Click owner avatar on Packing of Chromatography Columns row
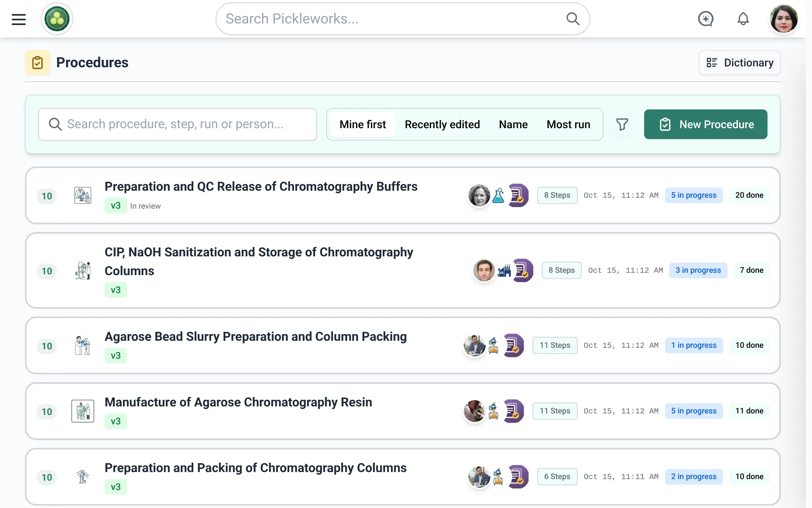Image resolution: width=812 pixels, height=508 pixels. (x=479, y=477)
